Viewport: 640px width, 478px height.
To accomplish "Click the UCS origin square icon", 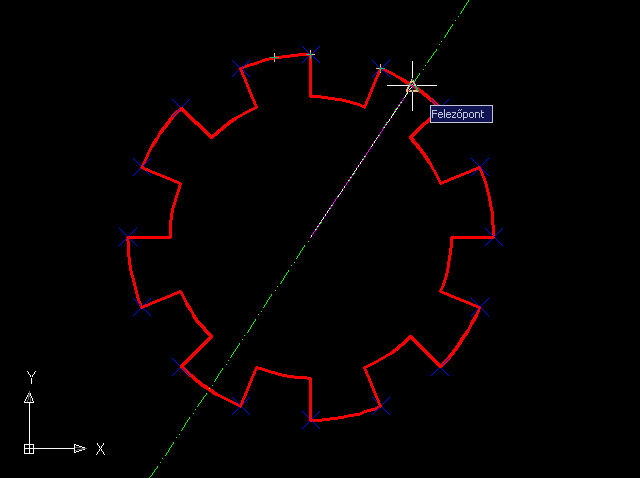I will pos(29,449).
